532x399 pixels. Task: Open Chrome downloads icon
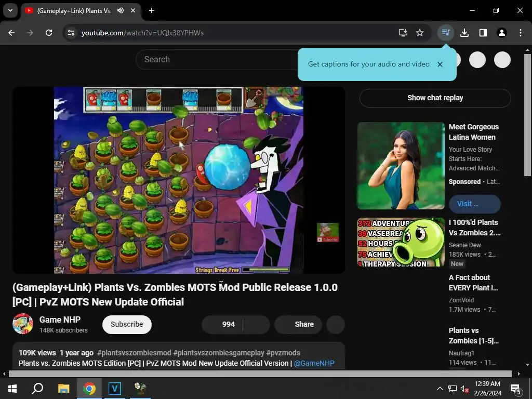pos(464,33)
